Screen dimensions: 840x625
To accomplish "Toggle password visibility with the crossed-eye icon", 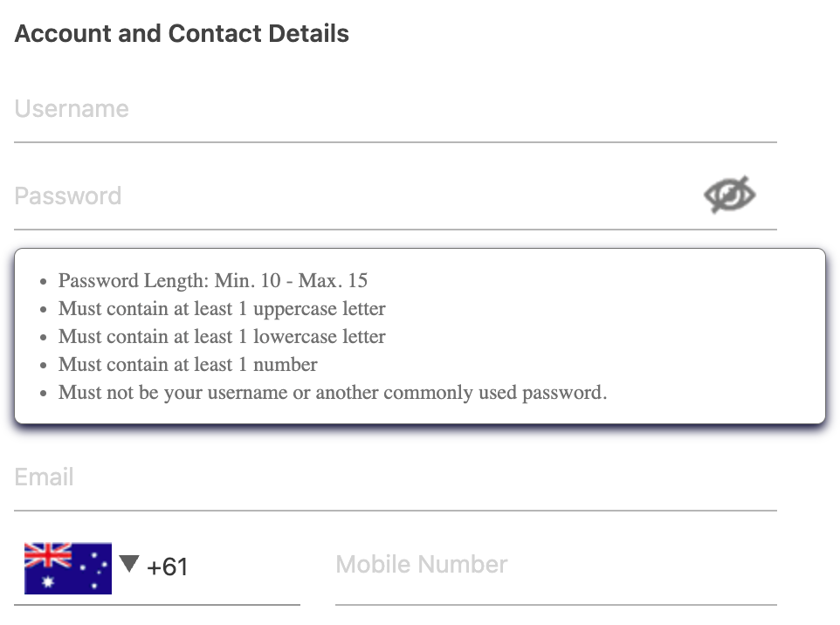I will (x=730, y=195).
